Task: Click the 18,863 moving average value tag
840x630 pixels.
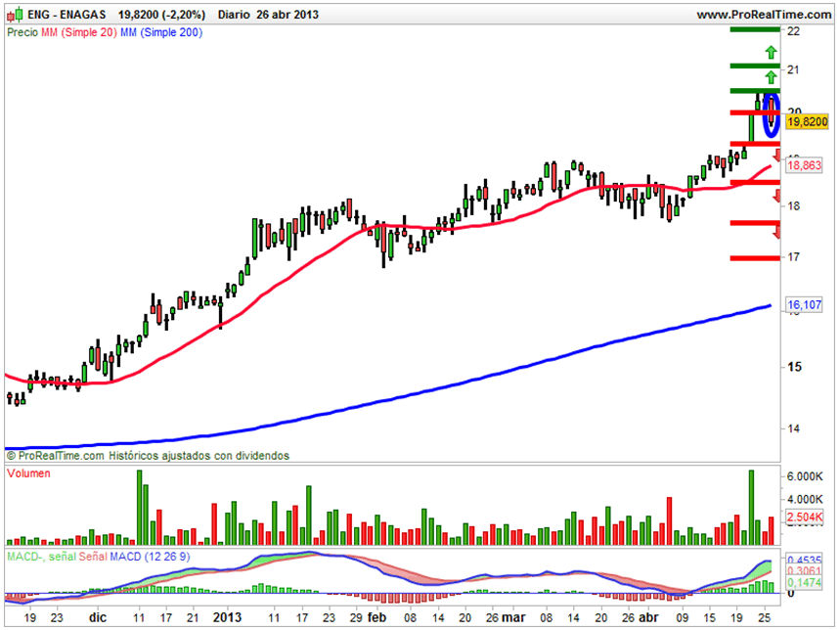Action: click(x=804, y=165)
